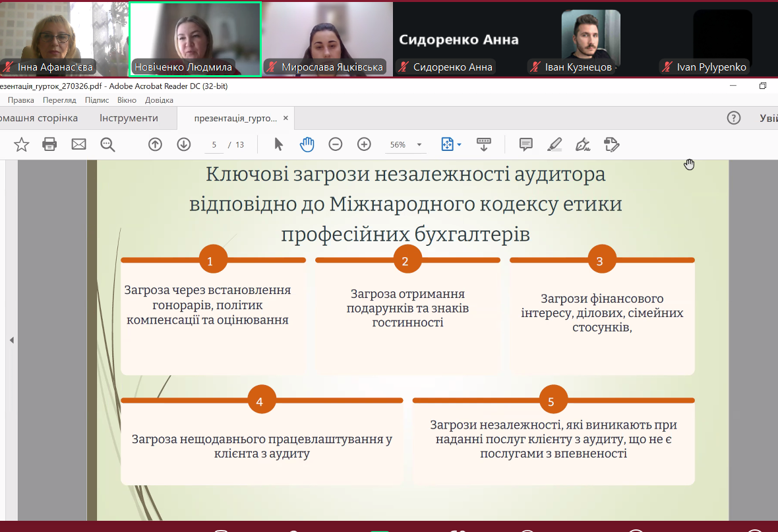This screenshot has width=778, height=532.
Task: Close the презентація_гурток document tab
Action: pos(285,119)
